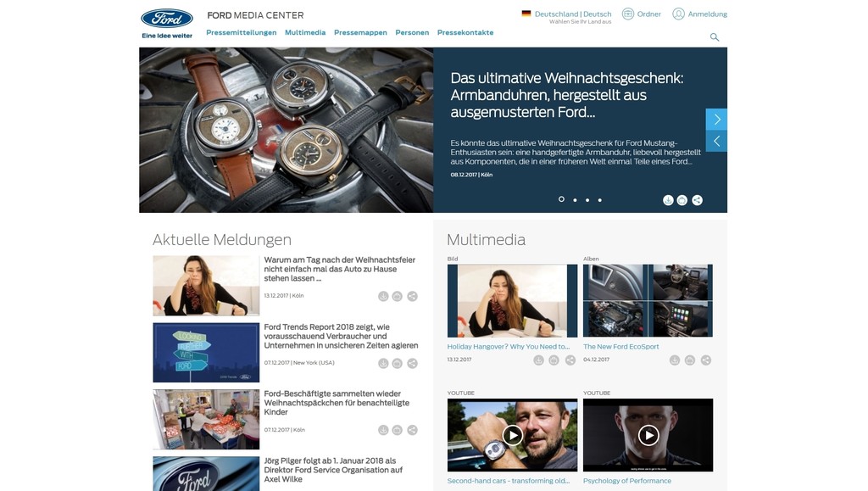Play the Psychology of Performance video

(x=648, y=435)
